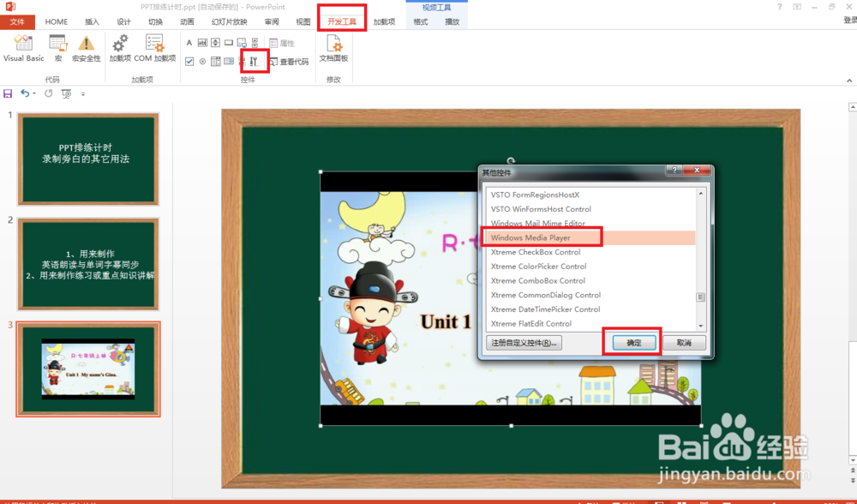Insert a Check Box control

click(x=189, y=61)
